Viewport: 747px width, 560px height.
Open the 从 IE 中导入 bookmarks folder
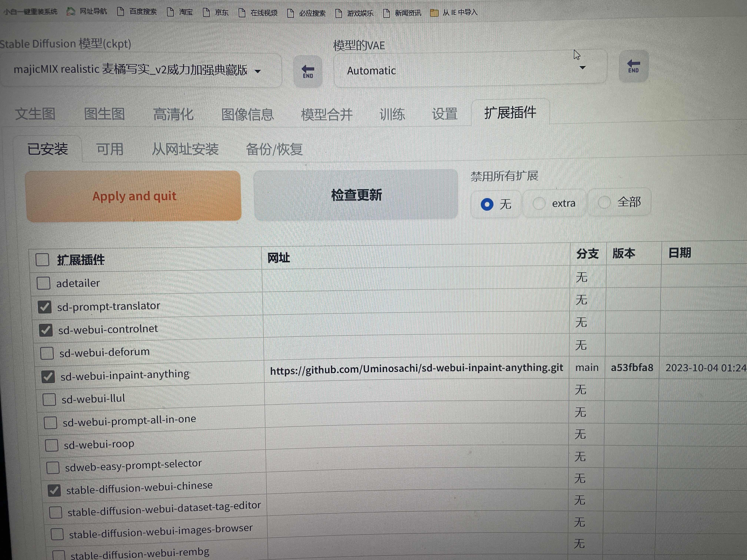click(454, 13)
